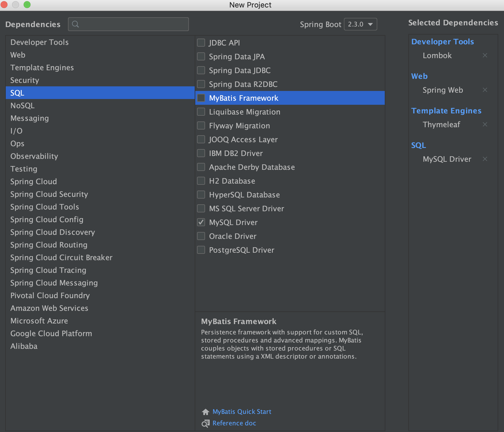Screen dimensions: 504x432
Task: Enable Oracle Driver checkbox
Action: click(x=201, y=236)
